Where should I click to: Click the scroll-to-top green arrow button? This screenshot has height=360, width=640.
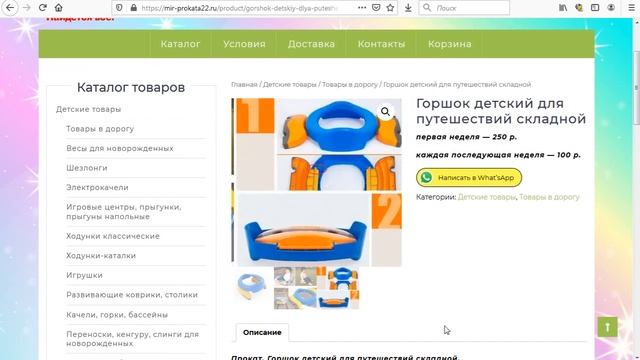pyautogui.click(x=607, y=327)
